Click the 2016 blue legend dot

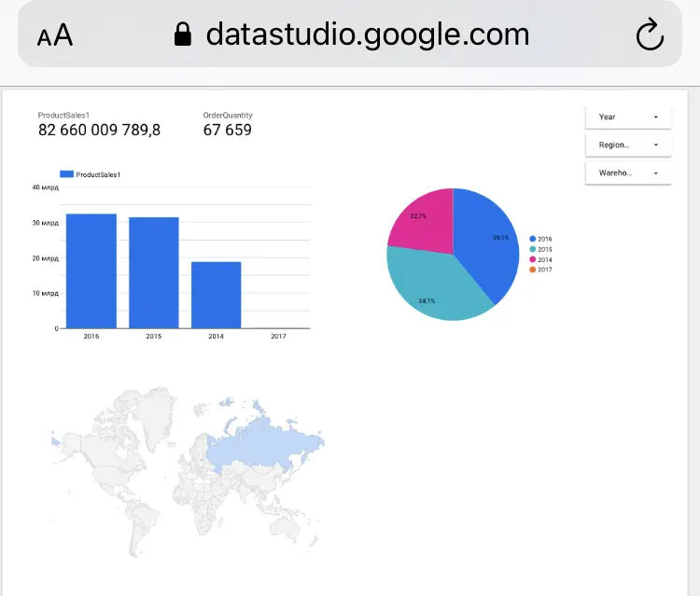532,239
